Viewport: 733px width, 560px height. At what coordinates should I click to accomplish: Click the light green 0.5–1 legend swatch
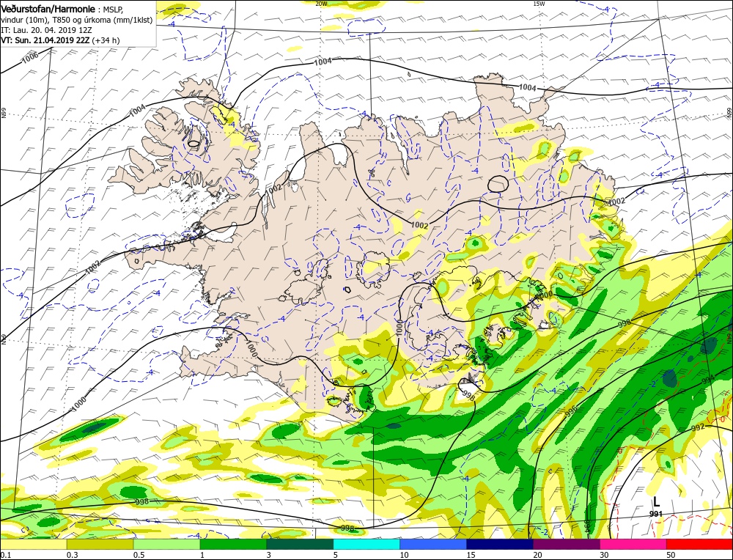(x=167, y=544)
